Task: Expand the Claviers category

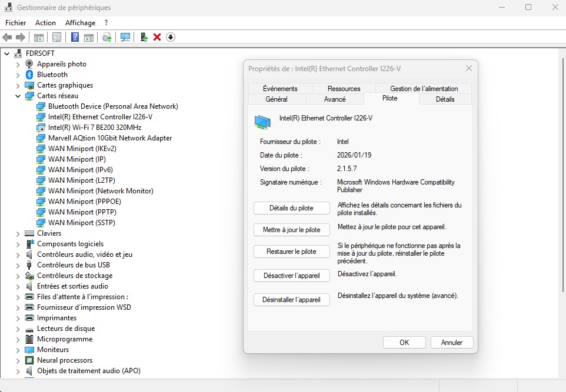Action: pyautogui.click(x=18, y=233)
